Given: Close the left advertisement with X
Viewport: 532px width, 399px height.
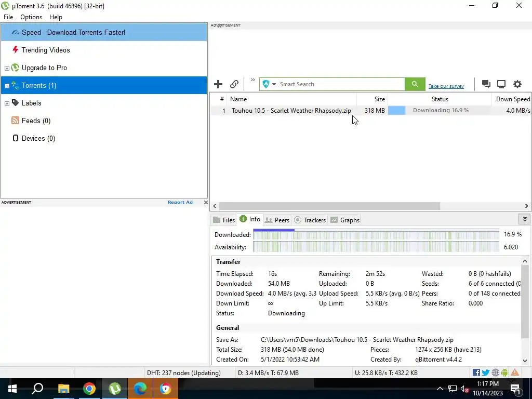Looking at the screenshot, I should click(206, 202).
